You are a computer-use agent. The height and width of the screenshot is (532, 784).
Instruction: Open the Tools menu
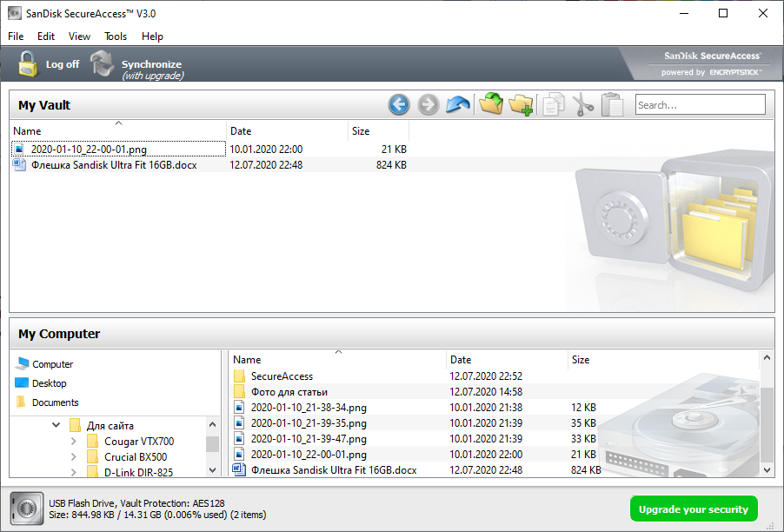(x=116, y=36)
